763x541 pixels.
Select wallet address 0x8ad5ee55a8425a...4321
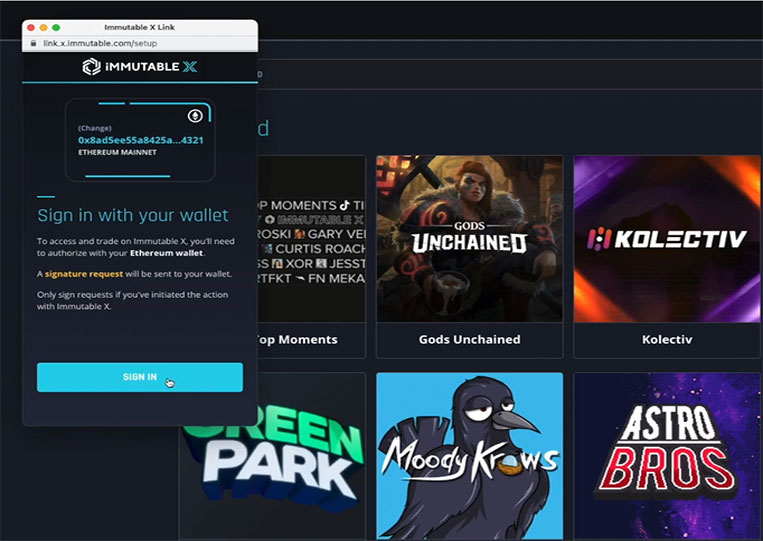[x=141, y=140]
